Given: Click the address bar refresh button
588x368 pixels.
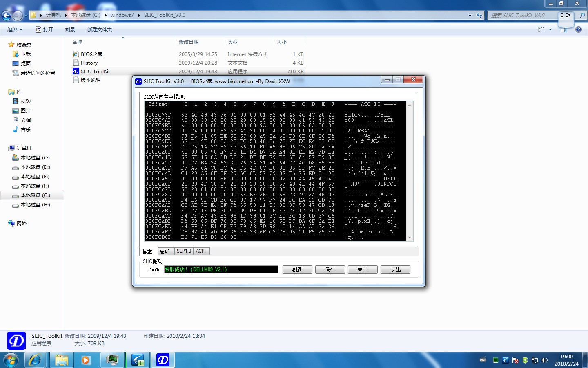Looking at the screenshot, I should click(x=479, y=15).
